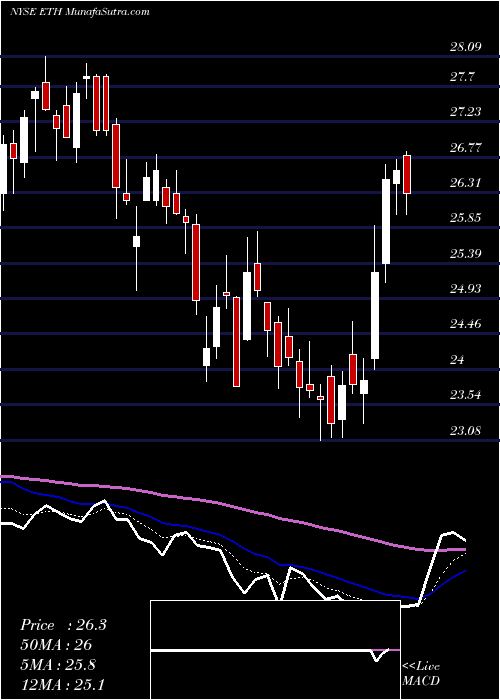Click the Price : 26.3 readout
Image resolution: width=500 pixels, height=700 pixels.
pos(63,625)
